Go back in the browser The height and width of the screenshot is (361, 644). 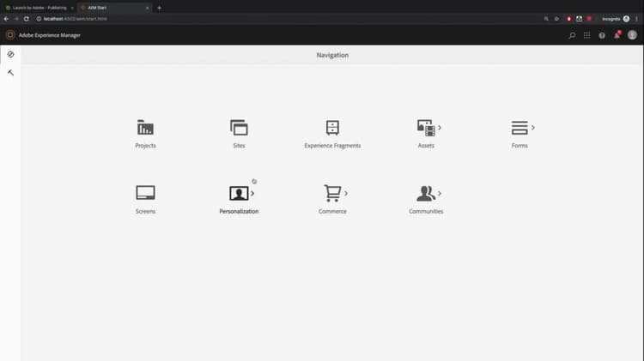pos(6,19)
